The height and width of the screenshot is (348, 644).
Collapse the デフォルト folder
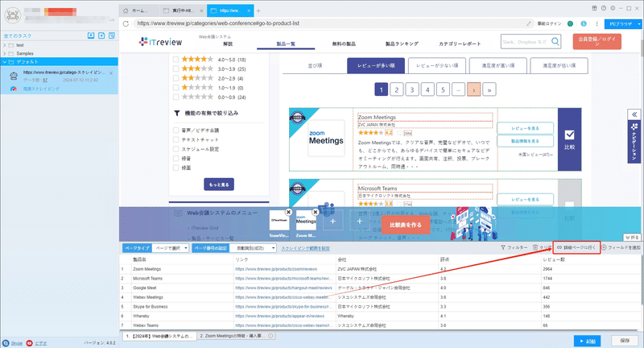(5, 62)
